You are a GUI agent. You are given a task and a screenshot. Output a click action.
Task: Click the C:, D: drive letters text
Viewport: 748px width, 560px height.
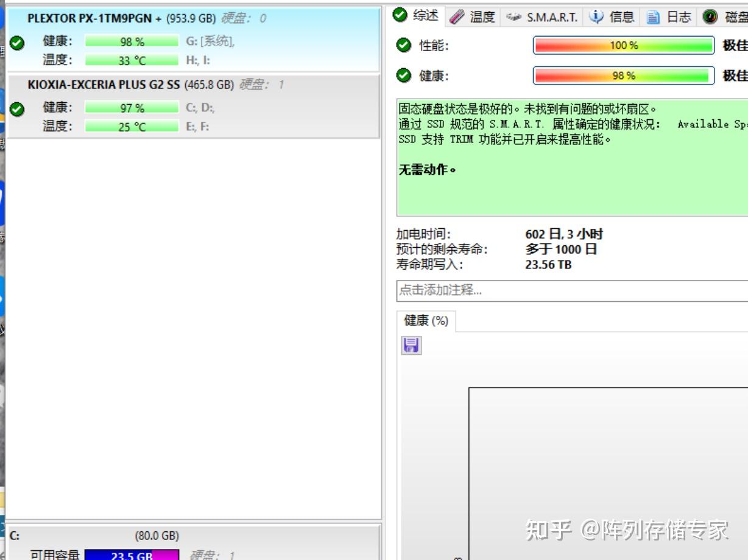click(x=200, y=108)
